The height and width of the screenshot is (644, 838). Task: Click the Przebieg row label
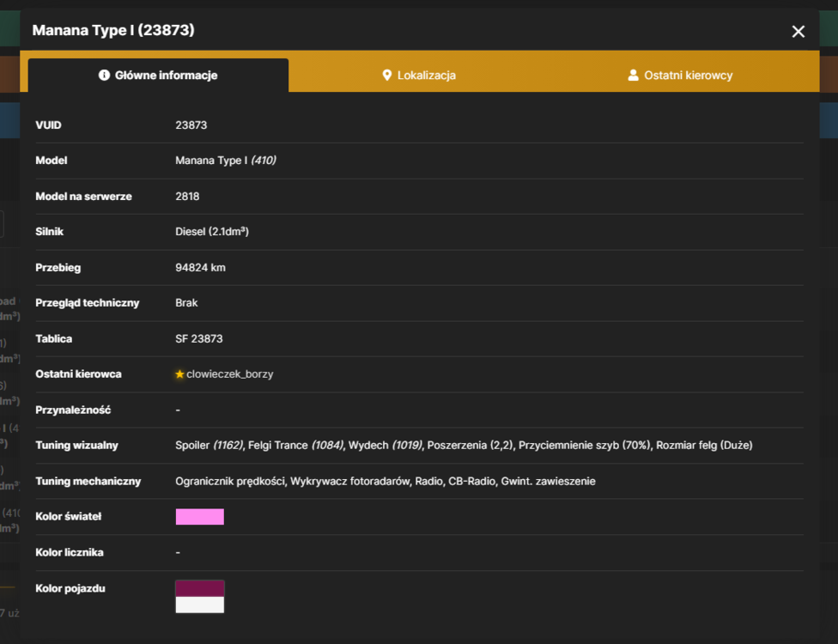58,267
